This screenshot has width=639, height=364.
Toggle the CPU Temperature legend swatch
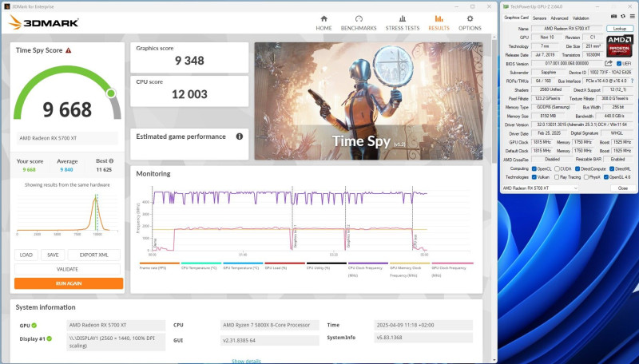(x=201, y=263)
